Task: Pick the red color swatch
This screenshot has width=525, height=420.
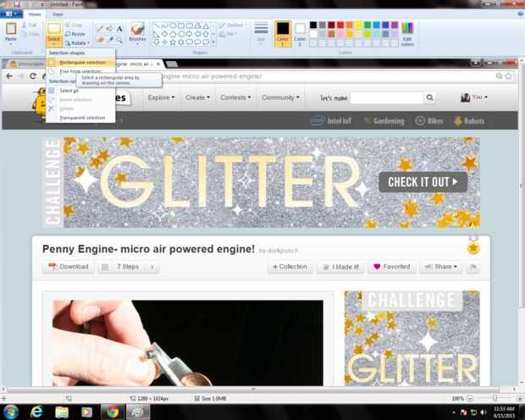Action: click(340, 25)
